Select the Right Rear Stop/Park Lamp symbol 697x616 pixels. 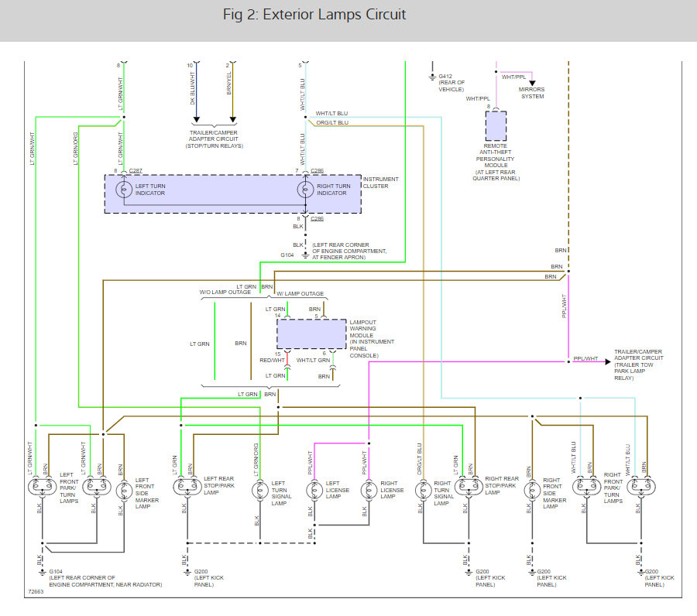point(469,486)
